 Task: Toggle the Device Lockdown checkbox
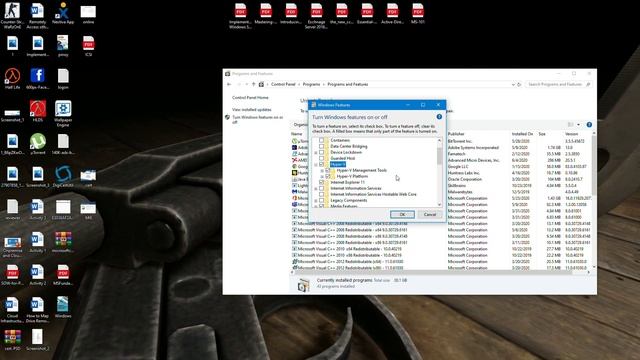pyautogui.click(x=322, y=152)
